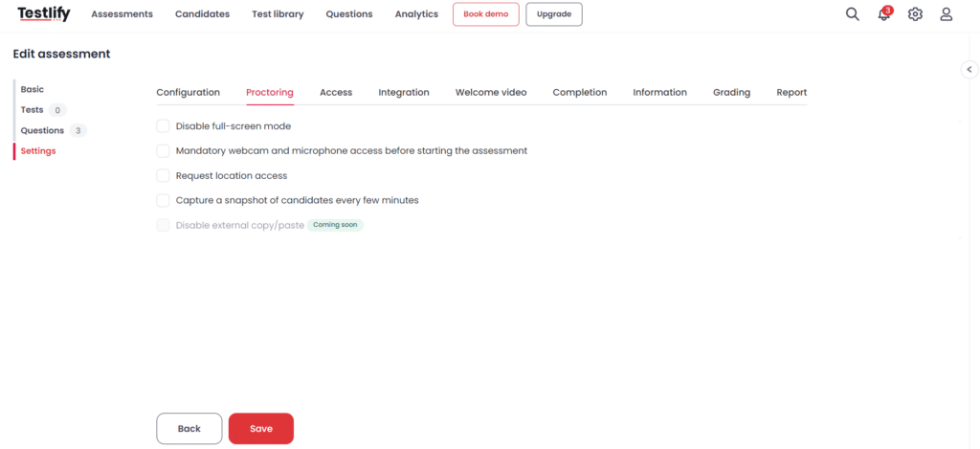Click the Upgrade button
Screen dimensions: 980x449
[x=554, y=14]
